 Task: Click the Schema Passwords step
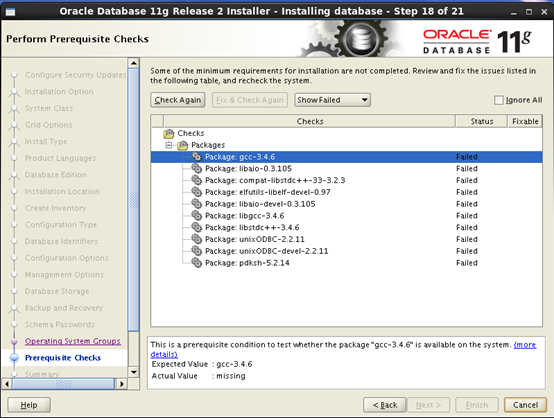pyautogui.click(x=60, y=325)
